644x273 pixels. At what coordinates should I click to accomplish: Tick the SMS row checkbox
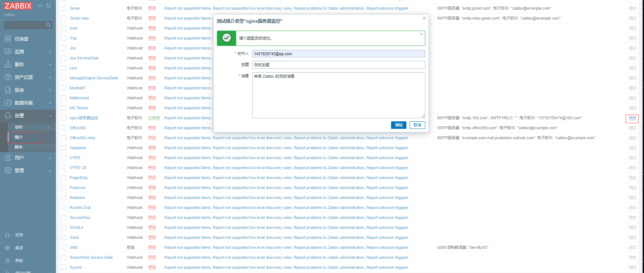coord(64,247)
